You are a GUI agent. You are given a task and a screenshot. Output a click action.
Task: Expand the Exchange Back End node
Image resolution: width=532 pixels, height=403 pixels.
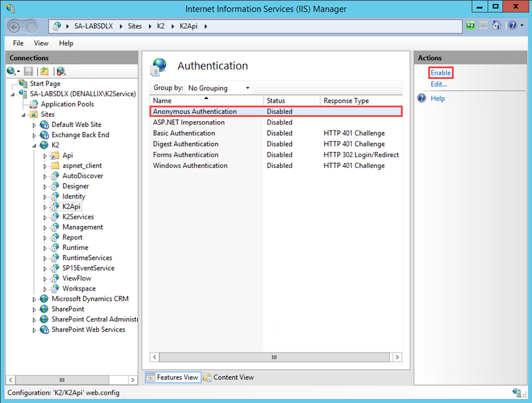[x=34, y=135]
